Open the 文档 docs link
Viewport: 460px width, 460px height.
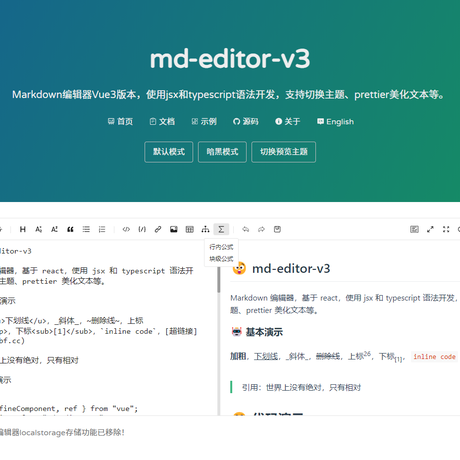pyautogui.click(x=162, y=122)
